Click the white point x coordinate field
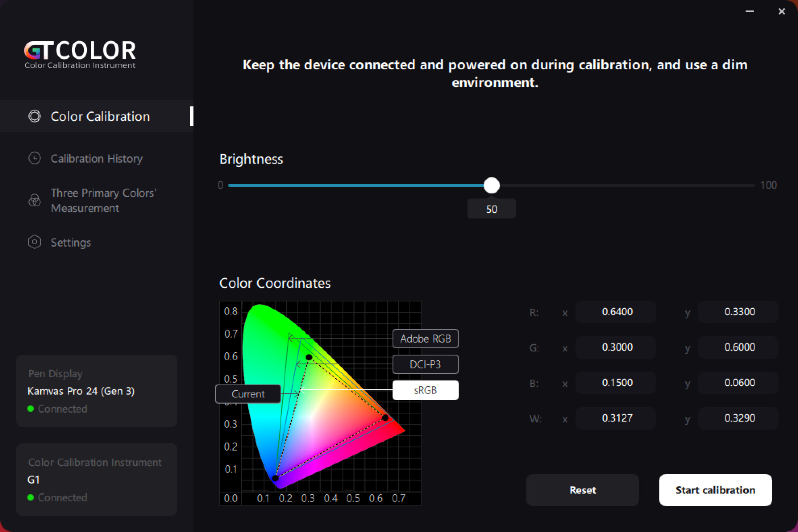 [x=615, y=418]
